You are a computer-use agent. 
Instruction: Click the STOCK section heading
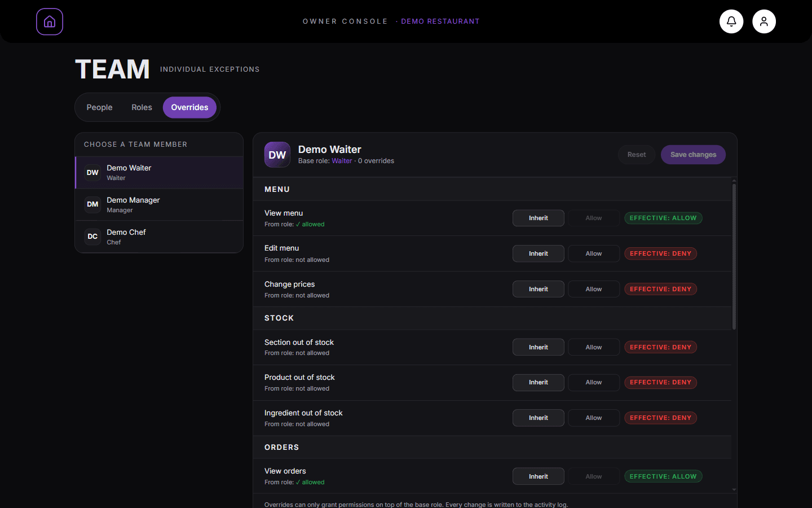pyautogui.click(x=279, y=318)
